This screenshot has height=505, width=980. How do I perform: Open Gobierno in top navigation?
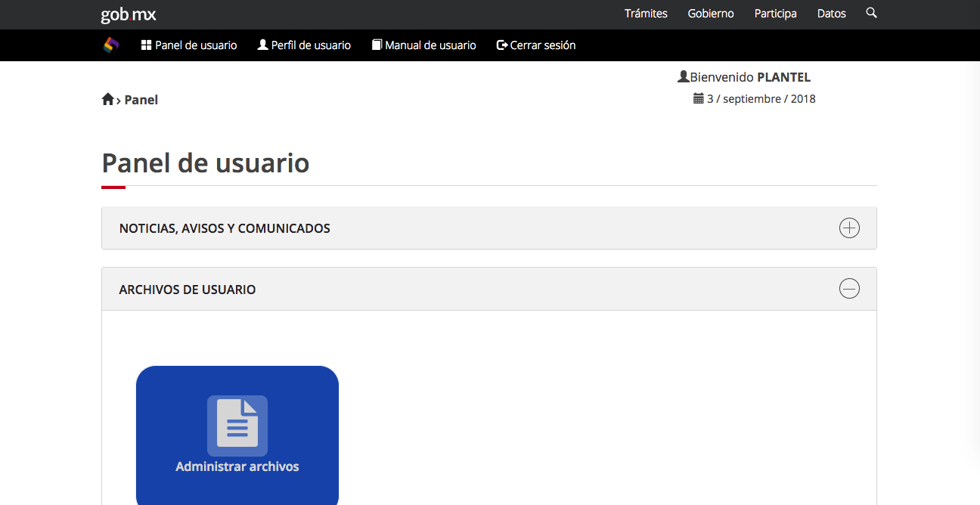point(711,14)
